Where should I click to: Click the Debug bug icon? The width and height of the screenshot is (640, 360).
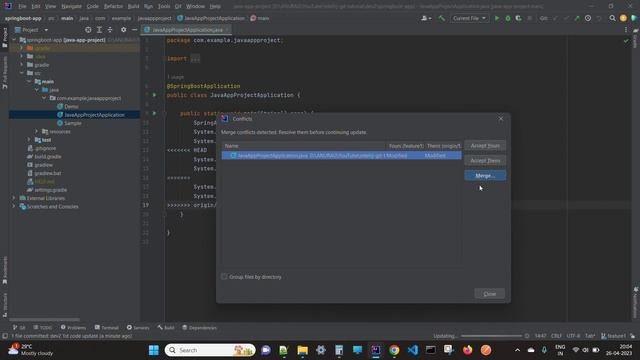pyautogui.click(x=508, y=18)
